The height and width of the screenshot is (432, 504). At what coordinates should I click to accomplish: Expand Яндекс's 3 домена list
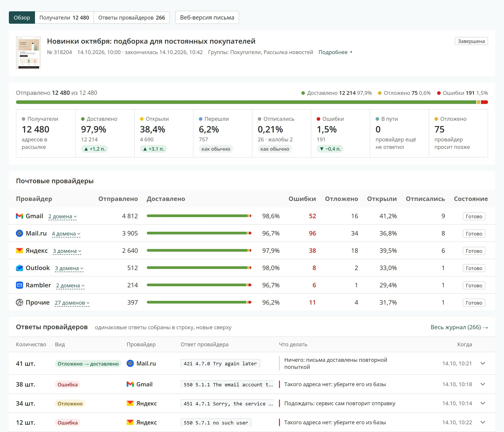coord(67,251)
